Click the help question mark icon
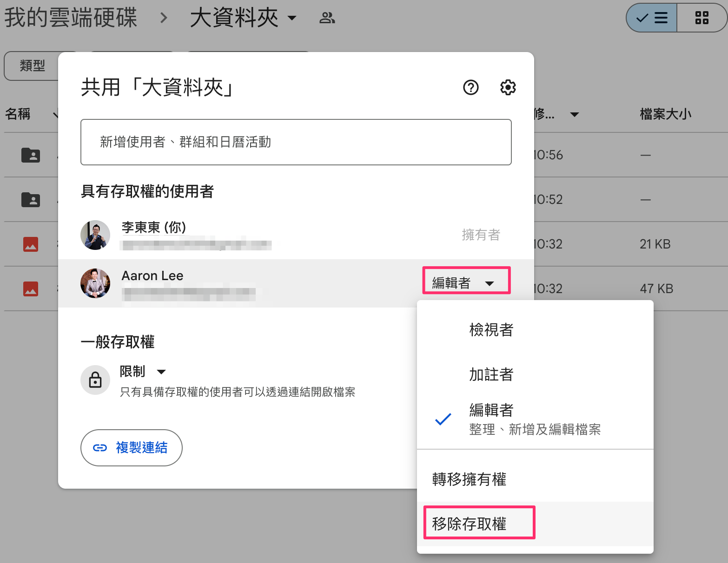The image size is (728, 563). click(470, 87)
